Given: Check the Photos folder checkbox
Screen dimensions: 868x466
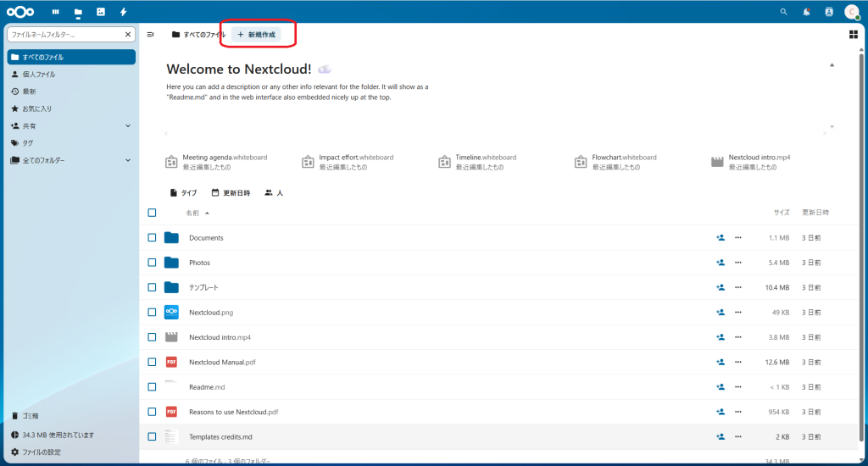Looking at the screenshot, I should click(152, 263).
